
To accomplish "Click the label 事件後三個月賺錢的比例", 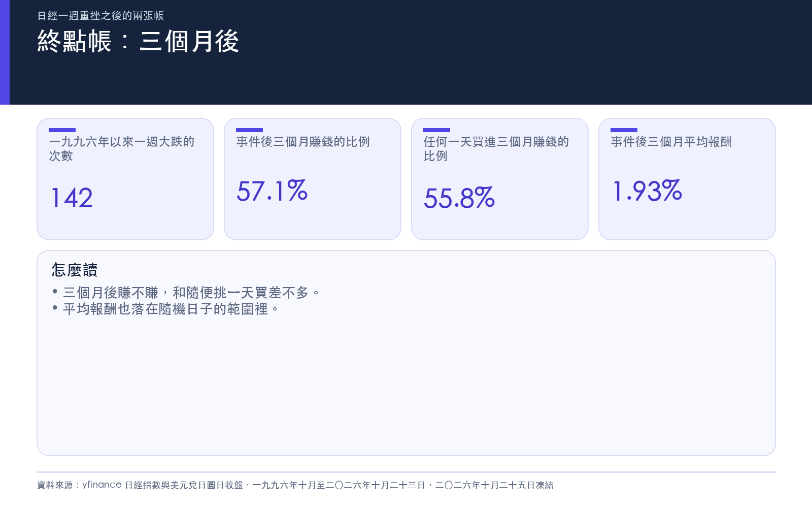I will (303, 142).
